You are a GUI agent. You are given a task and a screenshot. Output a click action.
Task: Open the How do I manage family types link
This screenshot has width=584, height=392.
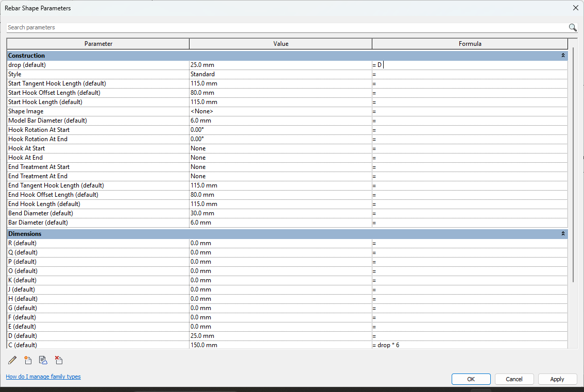click(43, 377)
